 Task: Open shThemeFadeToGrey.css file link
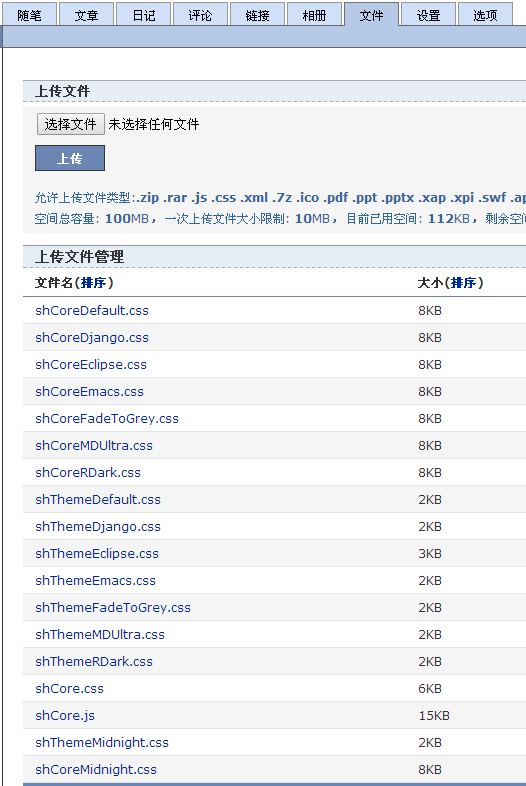113,608
